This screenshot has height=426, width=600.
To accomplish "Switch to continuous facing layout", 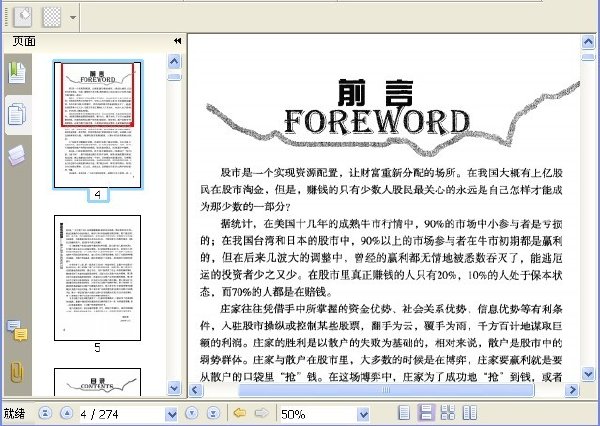I will 448,413.
